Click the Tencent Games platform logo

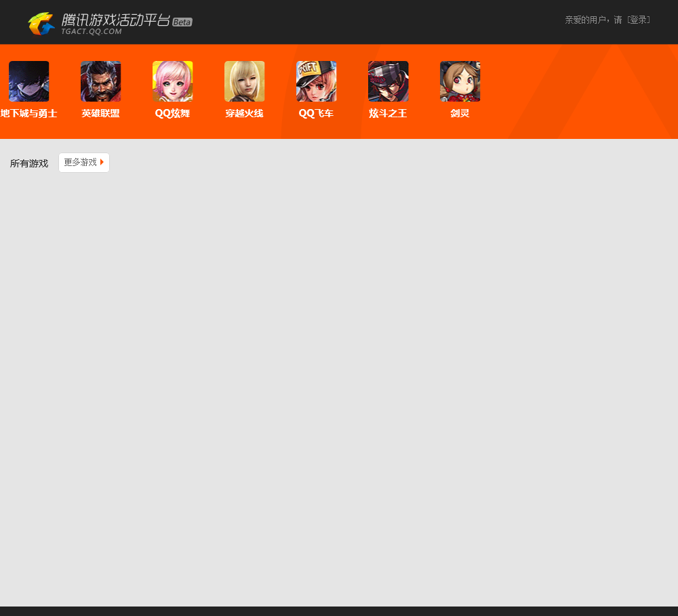pyautogui.click(x=41, y=23)
